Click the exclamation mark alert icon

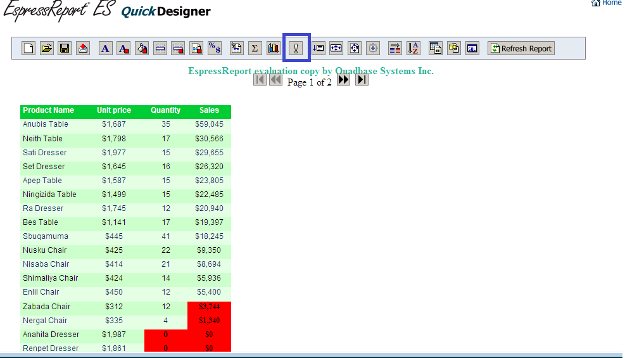point(296,49)
